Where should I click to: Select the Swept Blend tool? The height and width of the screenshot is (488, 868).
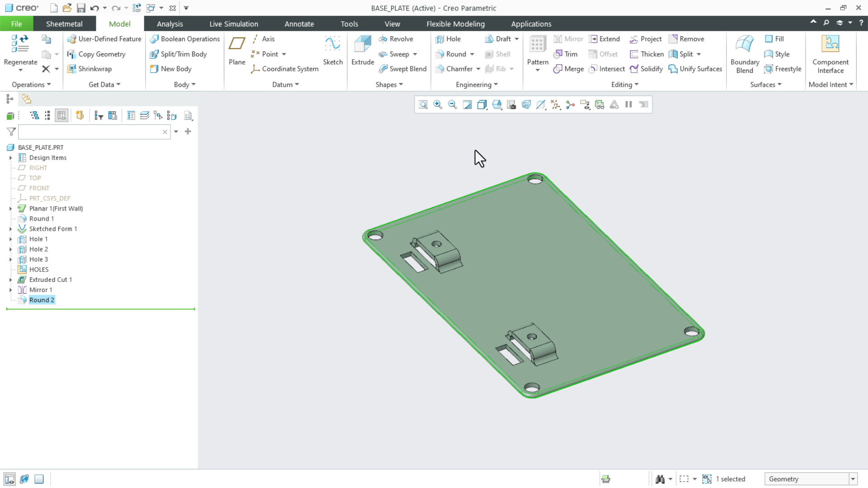pyautogui.click(x=402, y=69)
